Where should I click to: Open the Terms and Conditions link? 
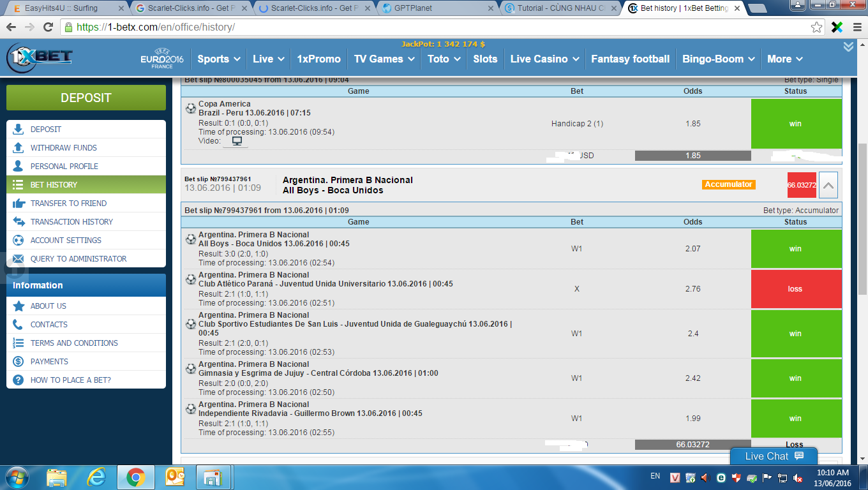click(x=86, y=343)
